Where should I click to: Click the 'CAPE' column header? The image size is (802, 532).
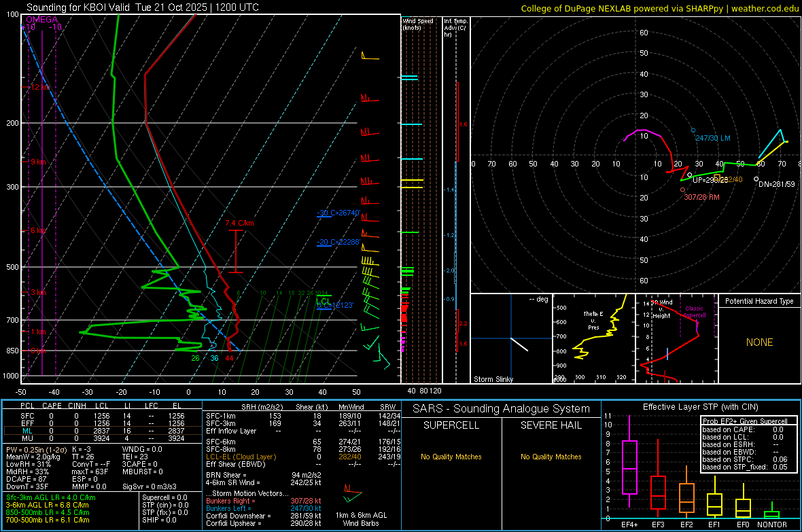click(x=52, y=406)
